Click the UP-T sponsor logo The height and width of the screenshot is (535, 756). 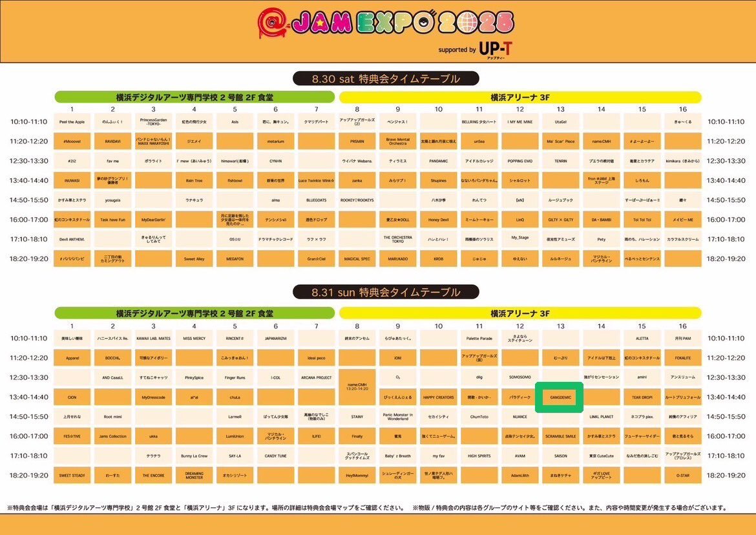[496, 48]
